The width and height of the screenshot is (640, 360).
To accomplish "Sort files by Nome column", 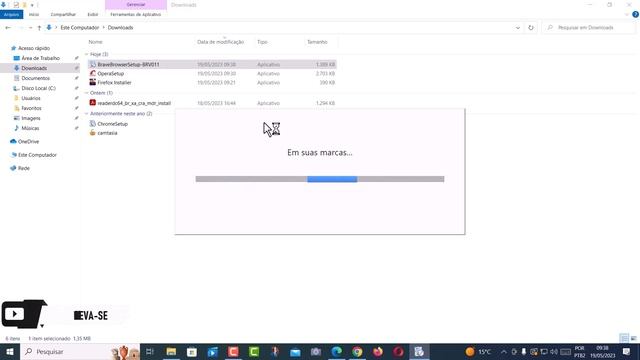I will [96, 42].
